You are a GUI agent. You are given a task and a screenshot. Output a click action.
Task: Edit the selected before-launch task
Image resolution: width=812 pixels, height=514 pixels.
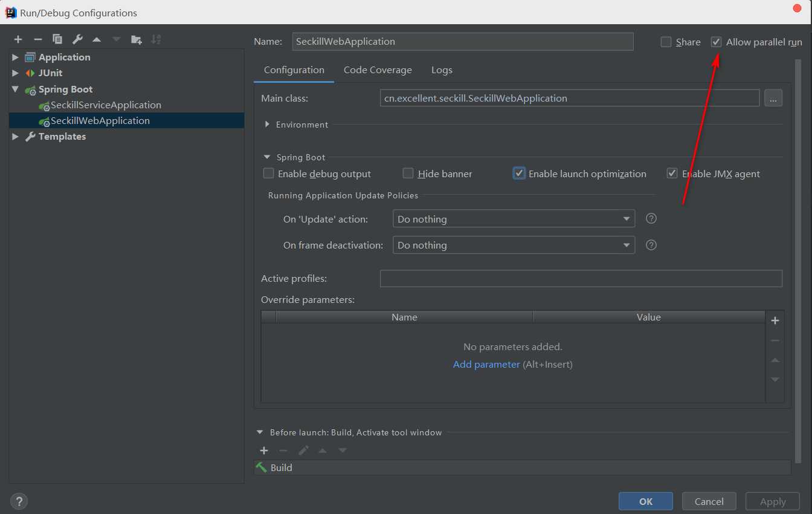[303, 451]
